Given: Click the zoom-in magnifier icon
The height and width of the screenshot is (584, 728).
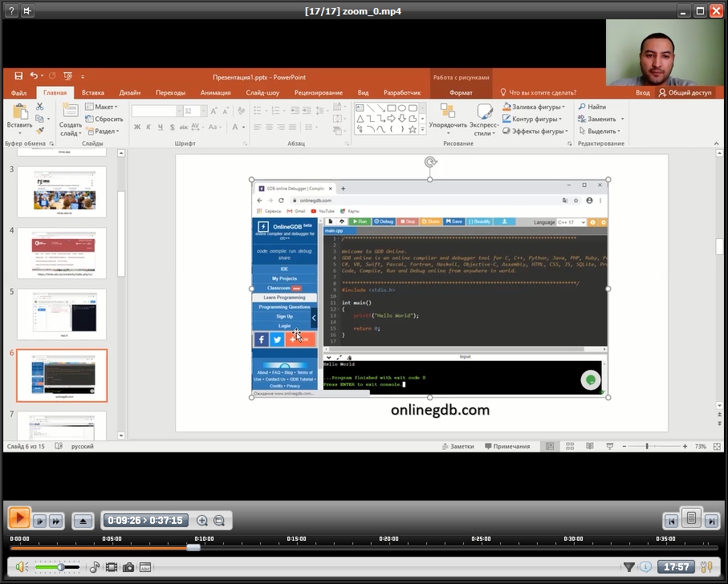Looking at the screenshot, I should [202, 521].
